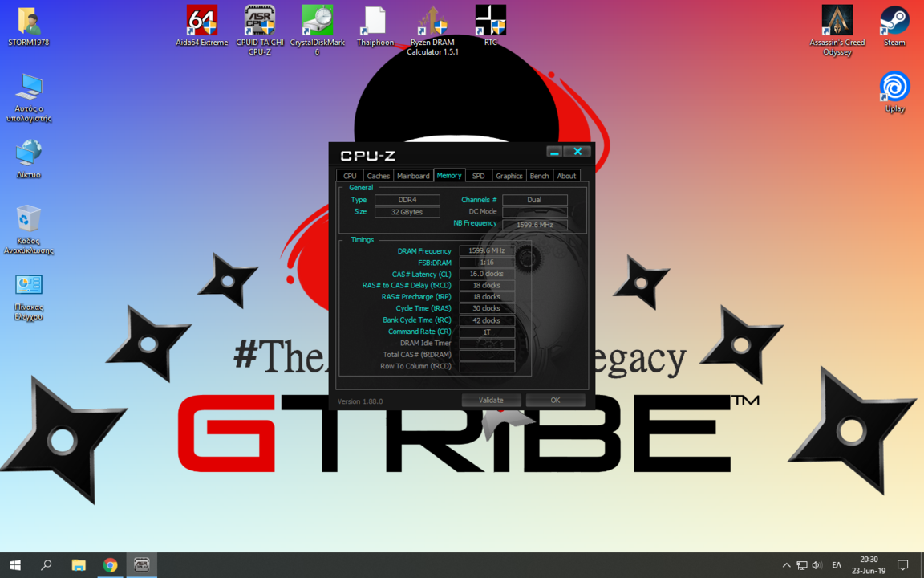
Task: Select the CPU-Z taskbar button
Action: pos(141,565)
